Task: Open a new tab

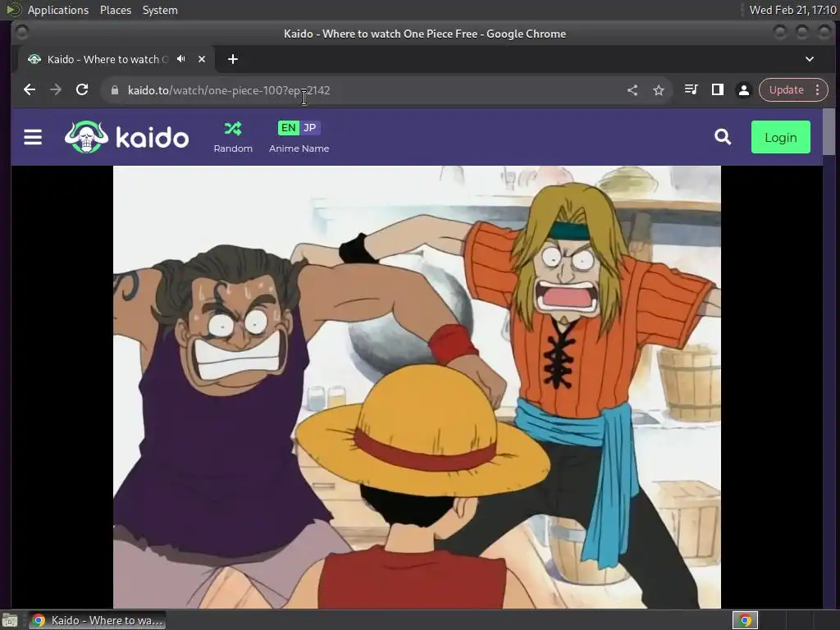Action: [232, 59]
